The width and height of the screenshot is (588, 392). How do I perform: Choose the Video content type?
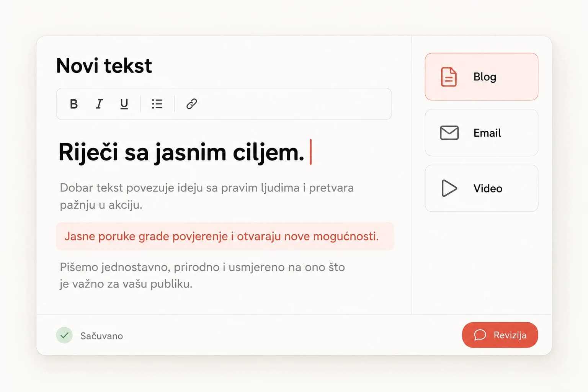(481, 188)
